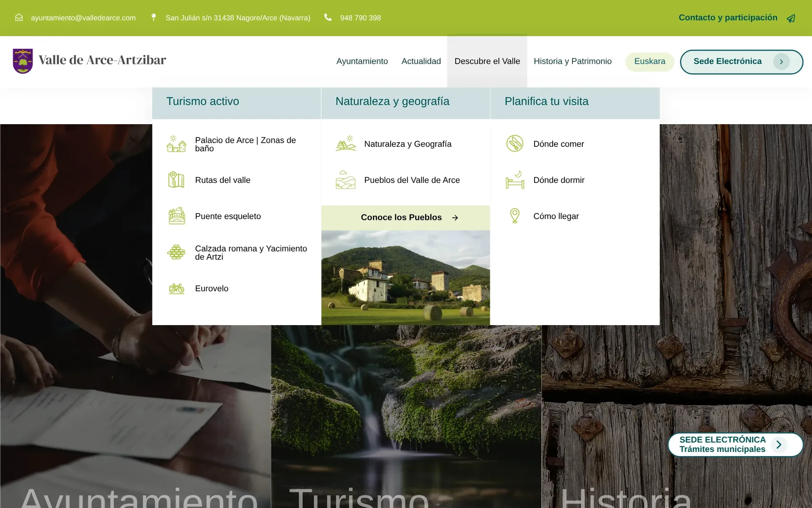Click the Palacio de Arce house icon

pyautogui.click(x=176, y=144)
